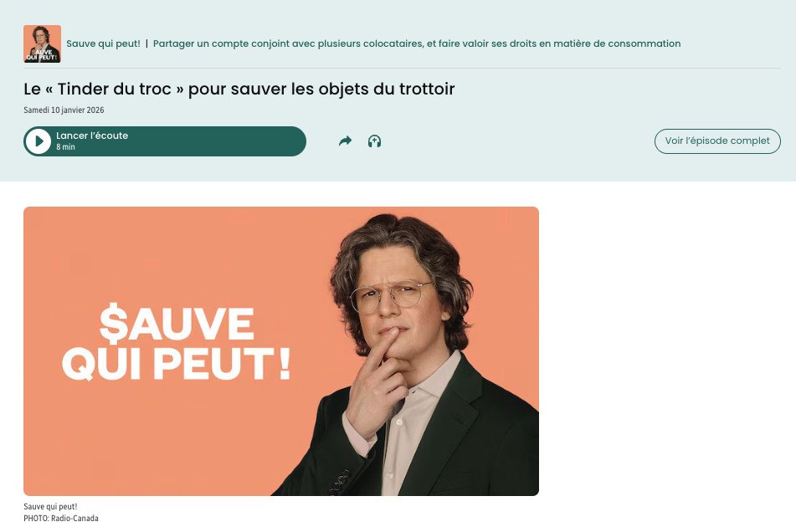The image size is (796, 532).
Task: Click the $AUVE word in large banner
Action: (x=177, y=323)
